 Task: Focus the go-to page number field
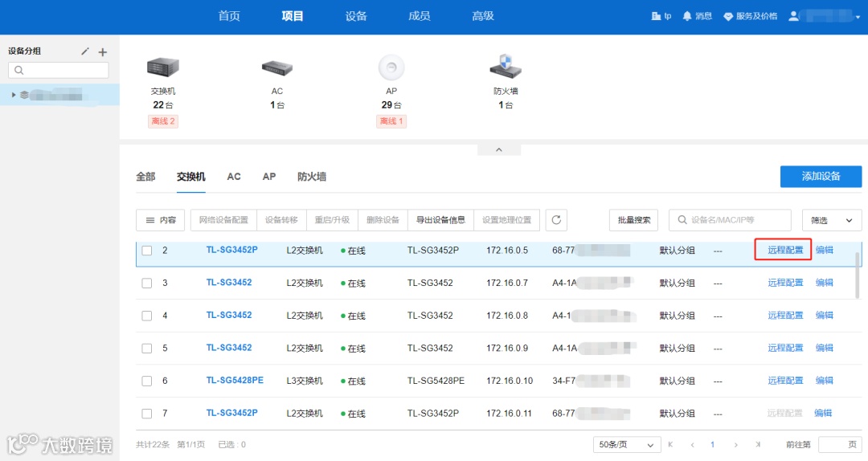[x=840, y=444]
